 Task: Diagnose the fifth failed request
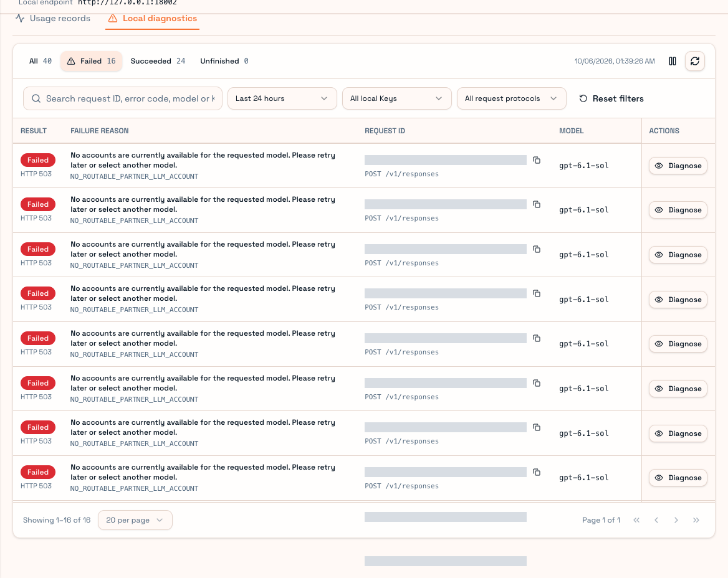click(678, 344)
